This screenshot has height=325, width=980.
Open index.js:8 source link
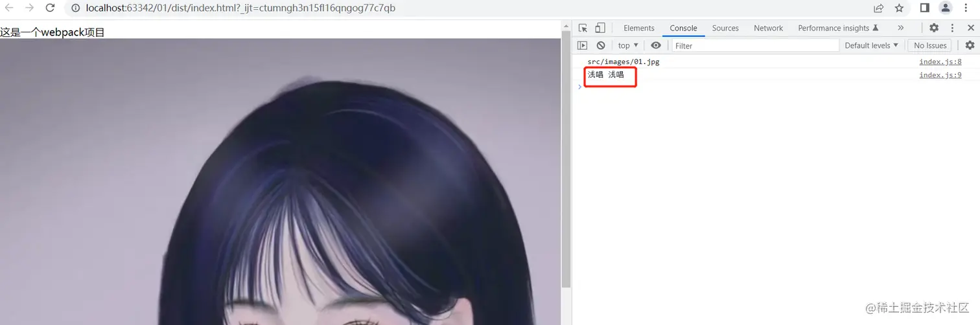[x=940, y=62]
